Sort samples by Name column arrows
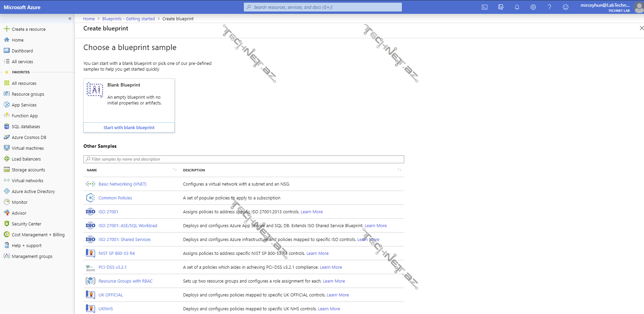The width and height of the screenshot is (644, 314). 175,170
